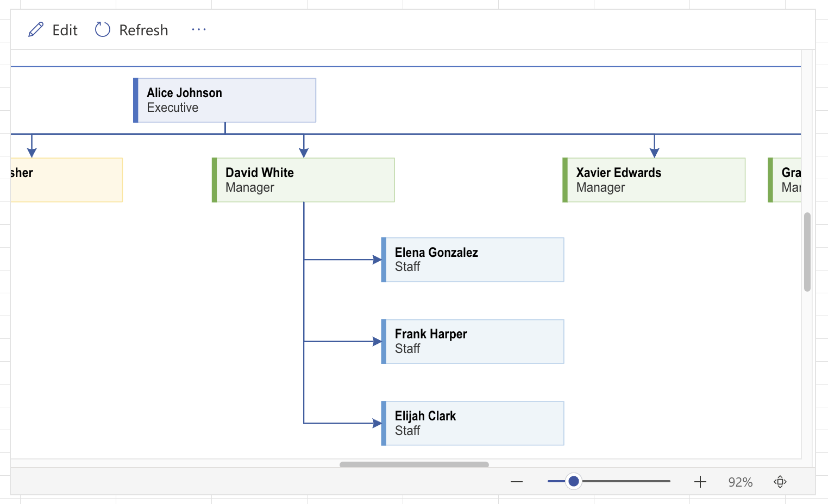Click the Edit label text
The width and height of the screenshot is (828, 504).
65,30
